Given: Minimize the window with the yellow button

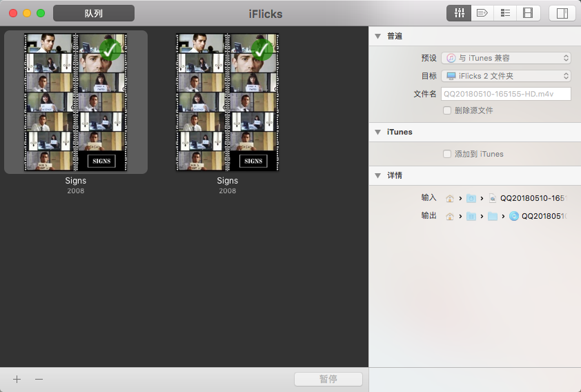Looking at the screenshot, I should click(x=27, y=13).
